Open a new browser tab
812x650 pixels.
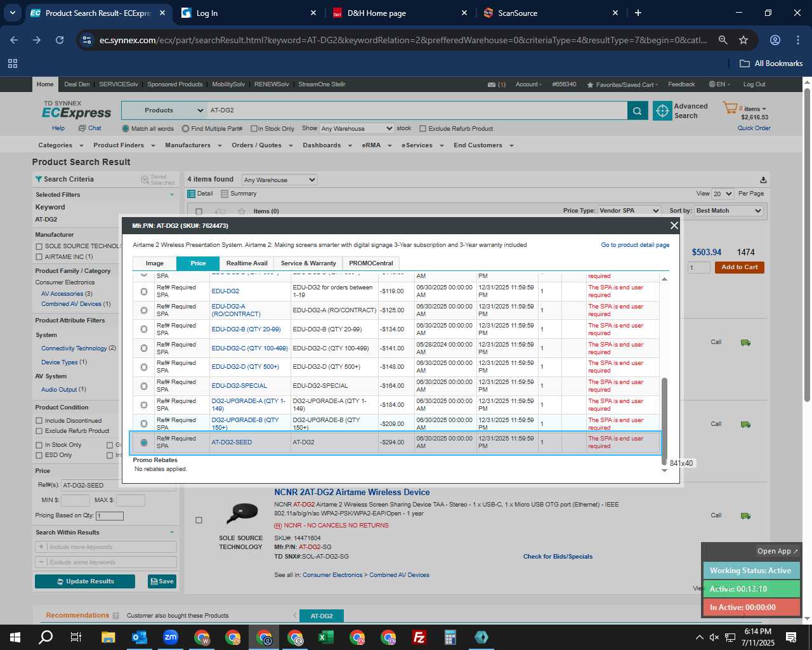tap(638, 13)
